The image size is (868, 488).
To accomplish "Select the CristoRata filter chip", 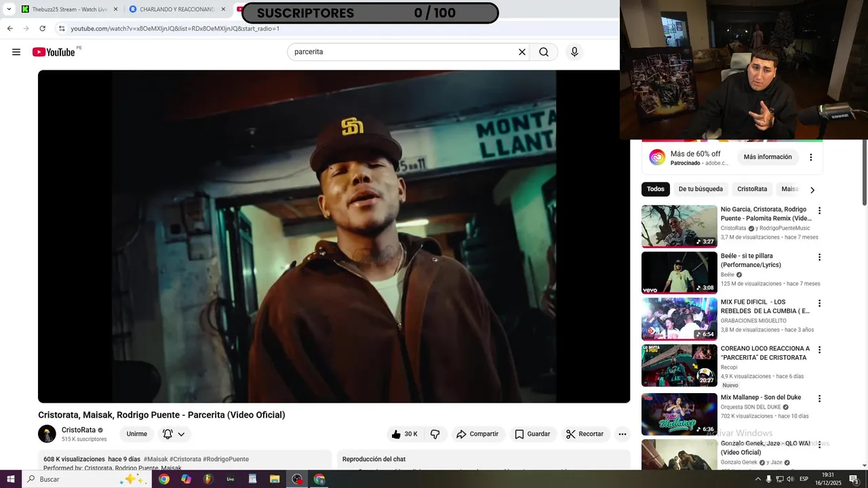I will [x=752, y=189].
